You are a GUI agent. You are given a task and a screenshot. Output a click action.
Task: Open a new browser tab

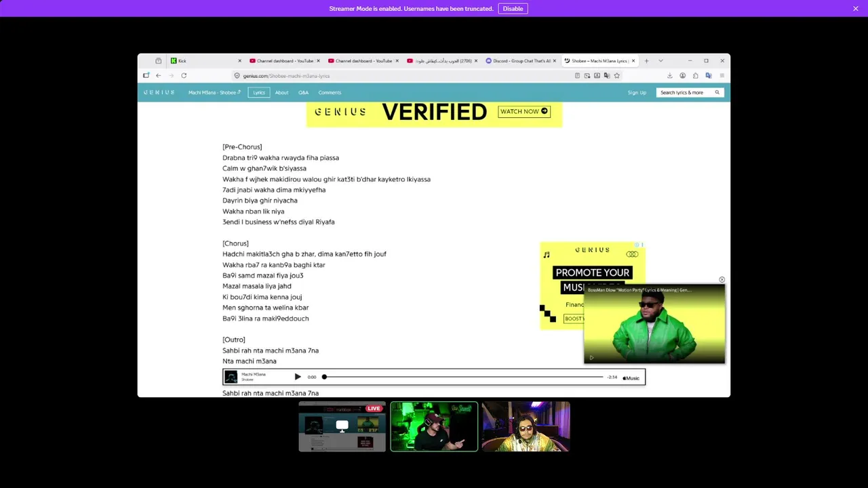point(646,61)
